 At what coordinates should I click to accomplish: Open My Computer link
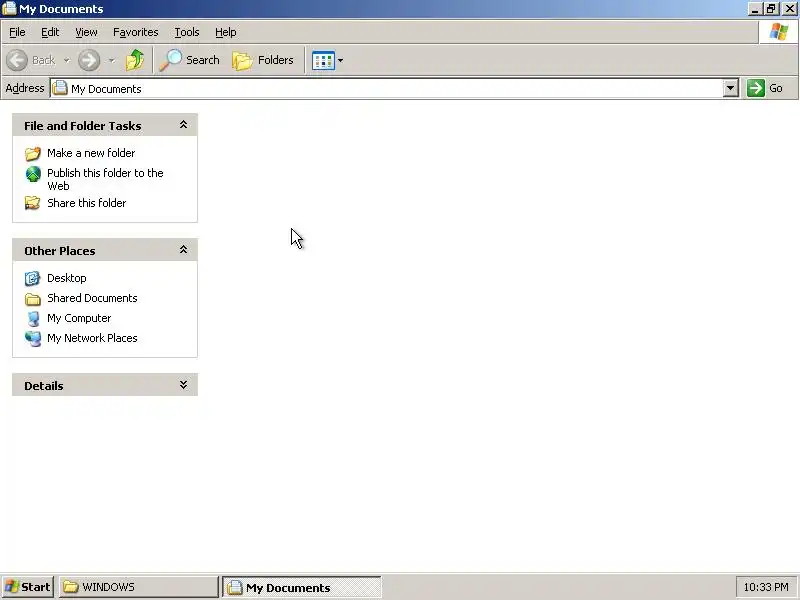point(79,318)
